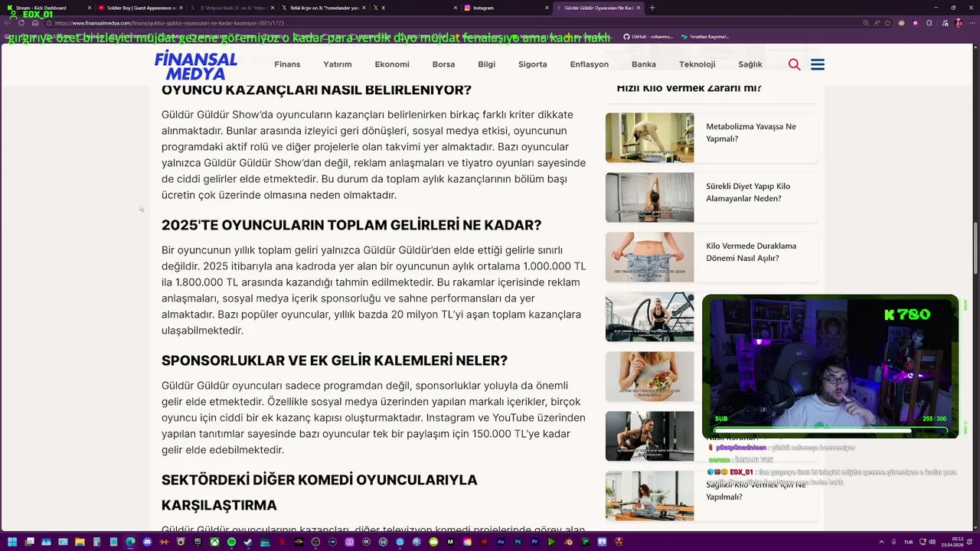This screenshot has width=980, height=551.
Task: Click the dumbbell workout article thumbnail
Action: click(649, 436)
